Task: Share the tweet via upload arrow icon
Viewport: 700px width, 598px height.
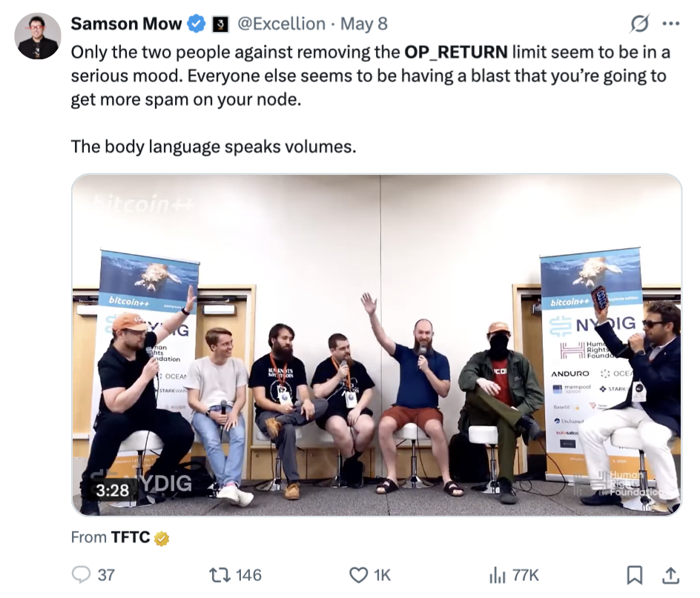Action: pos(670,575)
